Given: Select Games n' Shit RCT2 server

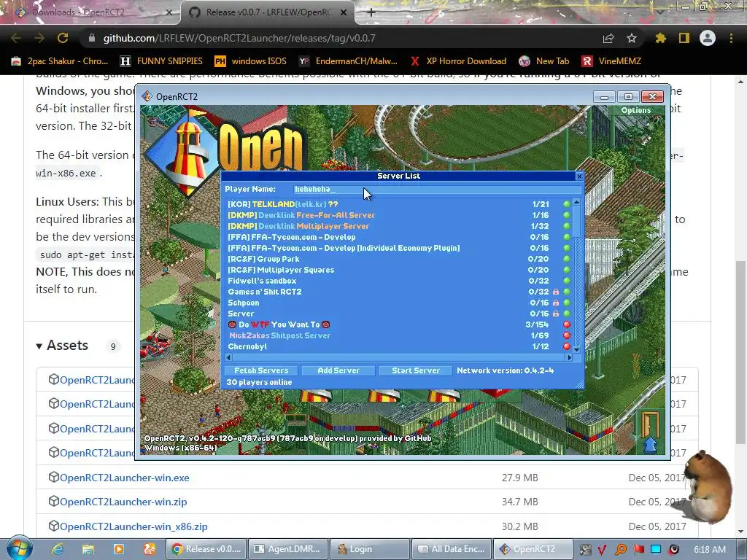Looking at the screenshot, I should tap(398, 292).
